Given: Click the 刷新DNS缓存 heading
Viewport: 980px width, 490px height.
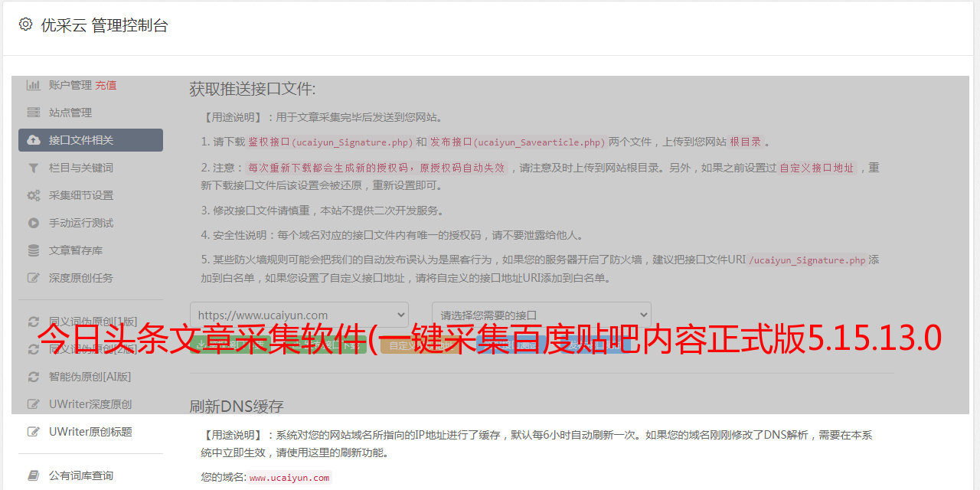Looking at the screenshot, I should tap(237, 406).
